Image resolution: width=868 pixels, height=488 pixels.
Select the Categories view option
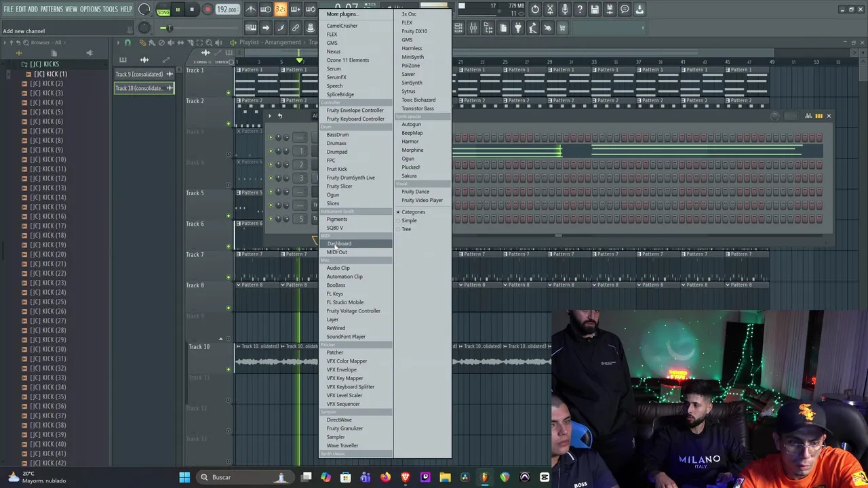[x=413, y=212]
